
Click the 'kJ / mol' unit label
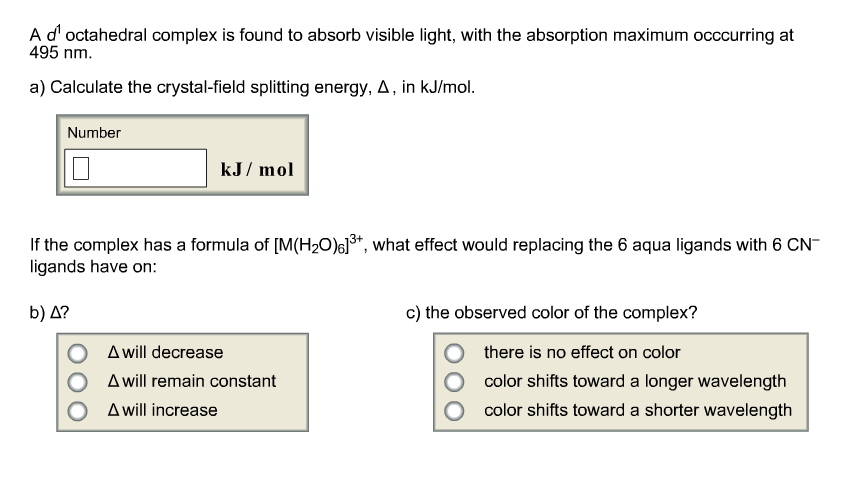click(257, 168)
